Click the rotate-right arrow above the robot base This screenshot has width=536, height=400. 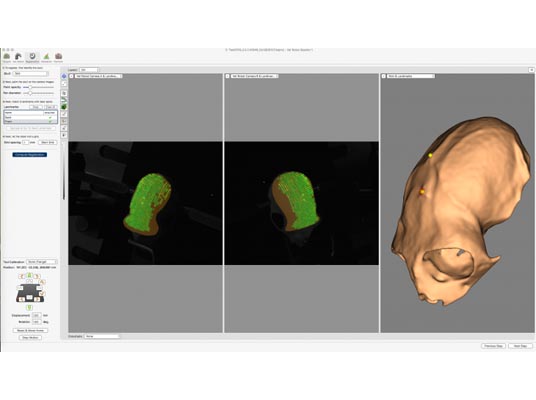(37, 276)
